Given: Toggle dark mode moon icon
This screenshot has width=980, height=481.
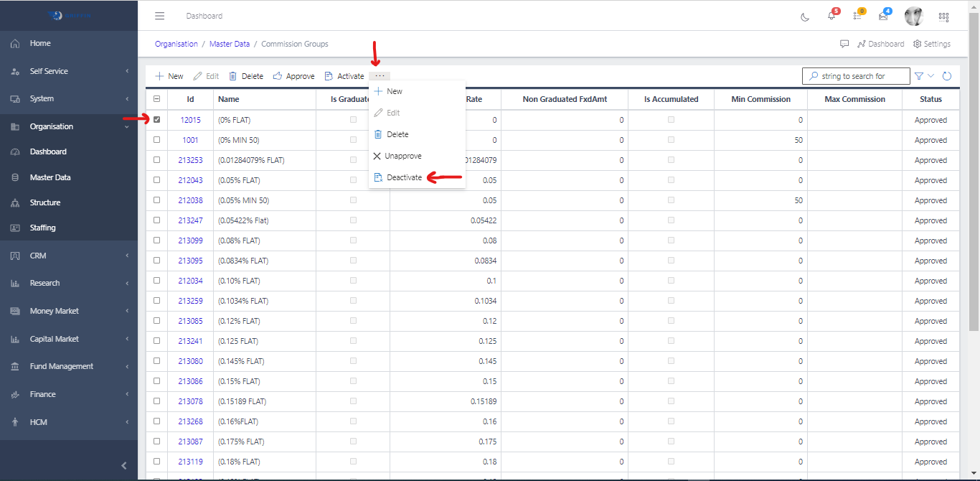Looking at the screenshot, I should (x=805, y=17).
